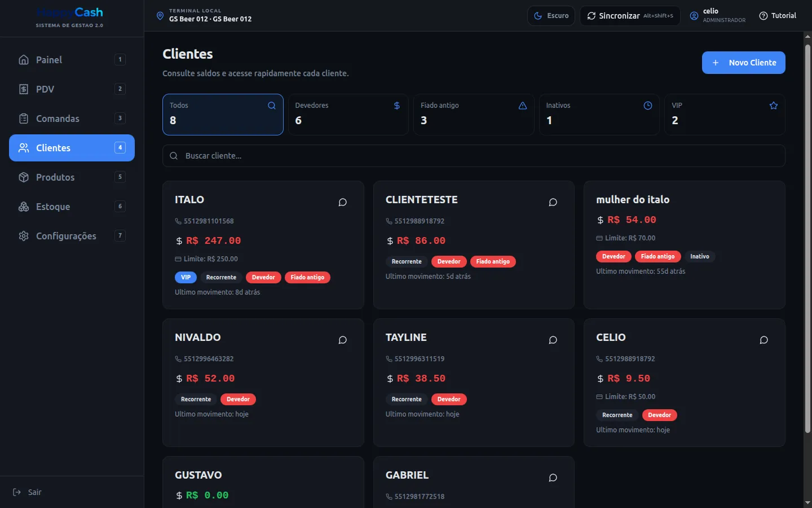
Task: Go to Painel in the sidebar
Action: pyautogui.click(x=72, y=60)
